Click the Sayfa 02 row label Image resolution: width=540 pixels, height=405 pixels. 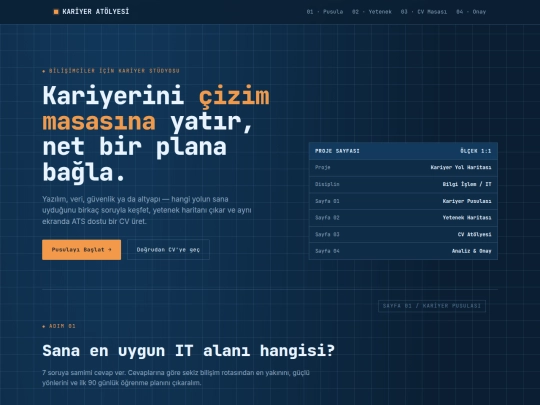327,218
